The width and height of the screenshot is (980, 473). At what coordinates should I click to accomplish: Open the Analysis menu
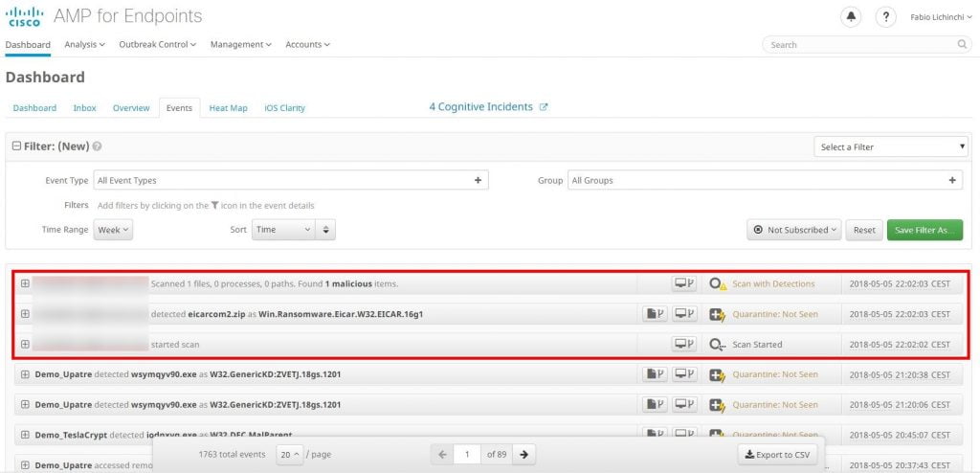click(x=84, y=44)
